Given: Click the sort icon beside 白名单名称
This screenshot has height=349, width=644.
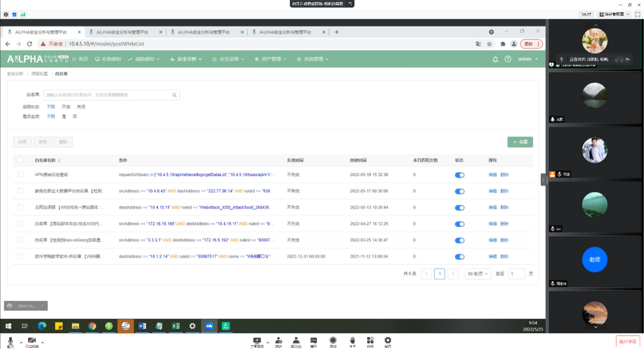Looking at the screenshot, I should 59,161.
